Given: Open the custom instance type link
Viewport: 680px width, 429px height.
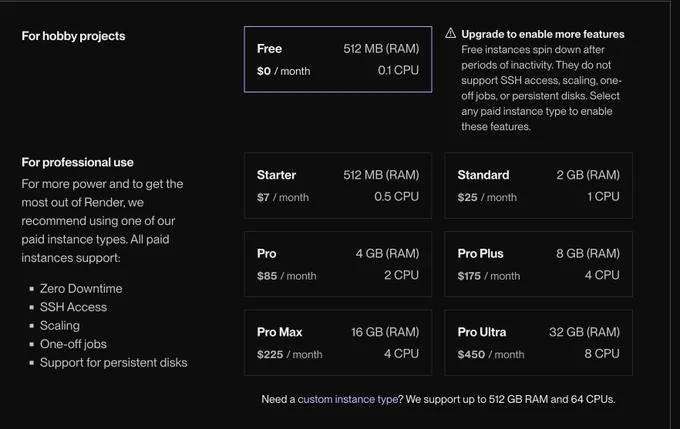Looking at the screenshot, I should pyautogui.click(x=348, y=399).
